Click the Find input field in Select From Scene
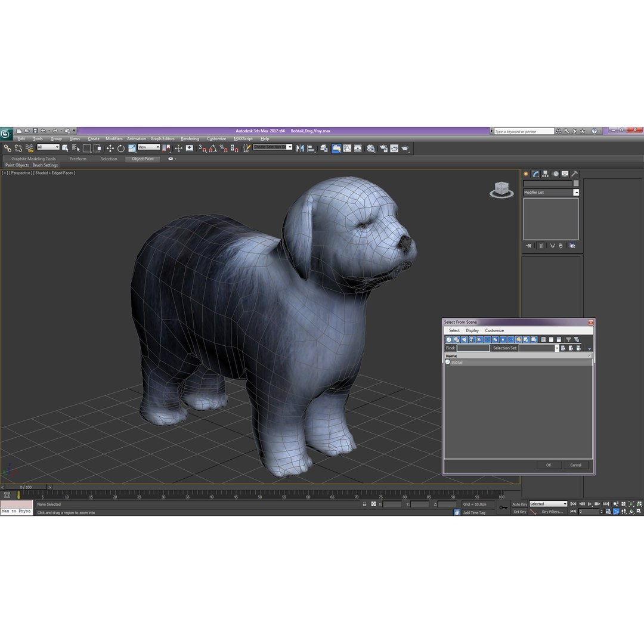The image size is (644, 644). (473, 348)
